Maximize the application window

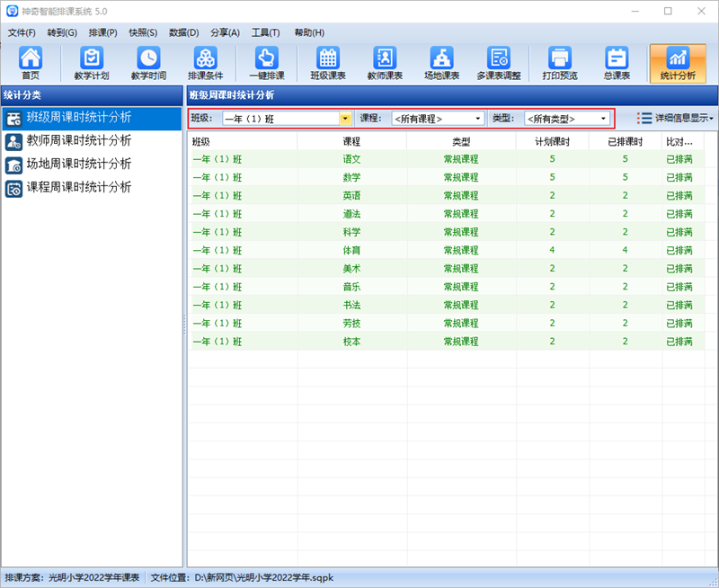(x=668, y=11)
